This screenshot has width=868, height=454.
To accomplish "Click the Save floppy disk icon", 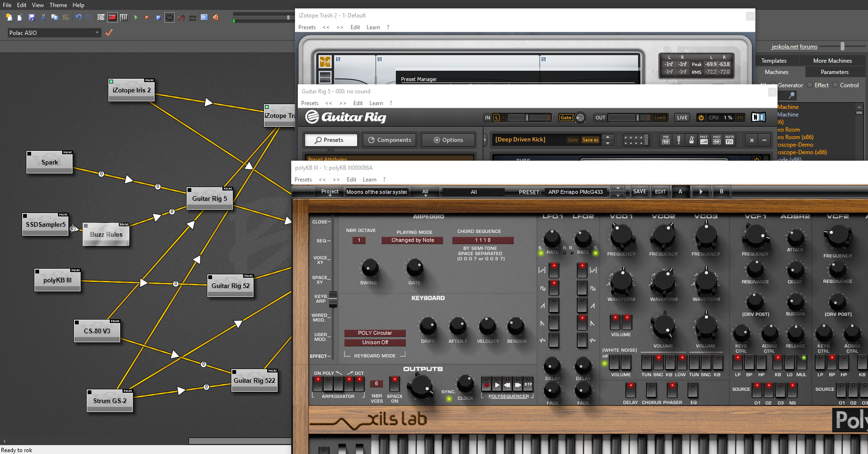I will (x=32, y=17).
